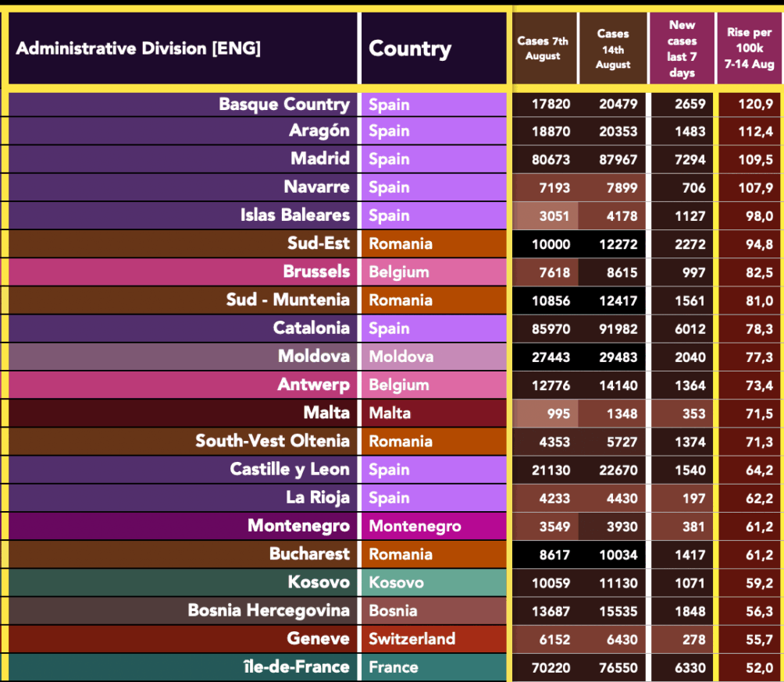Click the Kosovo country cell
Image resolution: width=784 pixels, height=682 pixels.
click(x=397, y=583)
